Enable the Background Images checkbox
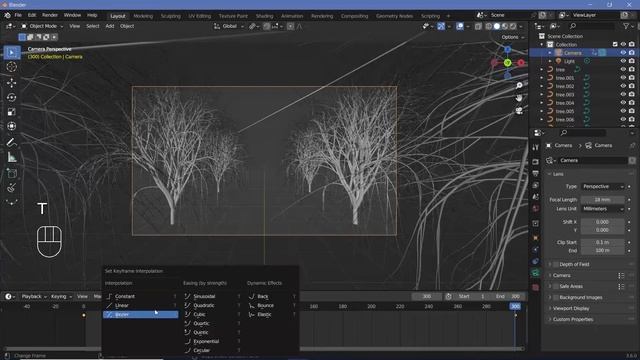640x360 pixels. [556, 297]
